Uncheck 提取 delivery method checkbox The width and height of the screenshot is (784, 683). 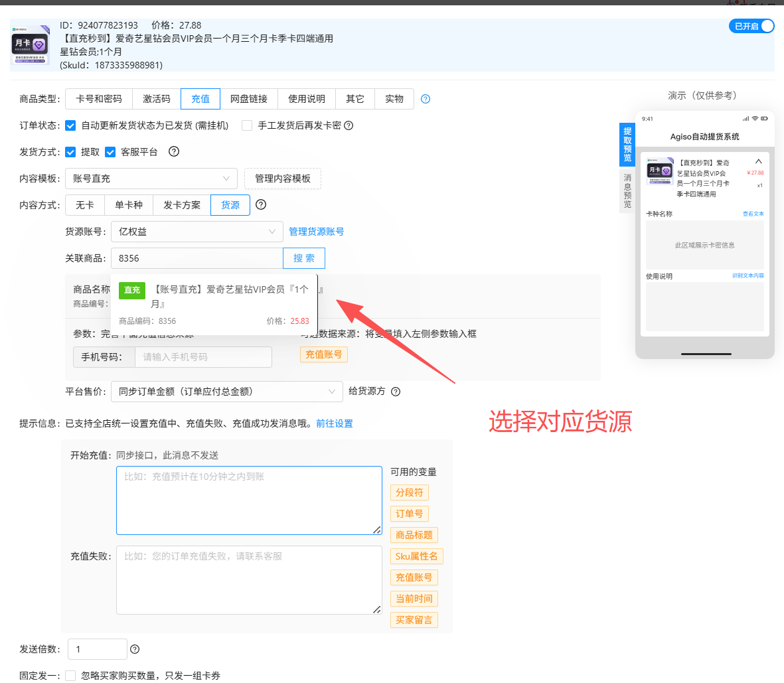(x=70, y=152)
